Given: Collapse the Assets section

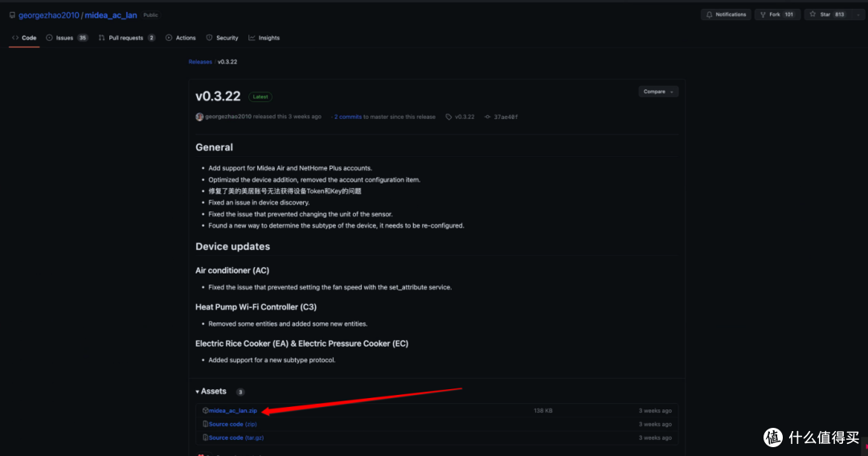Looking at the screenshot, I should point(211,391).
